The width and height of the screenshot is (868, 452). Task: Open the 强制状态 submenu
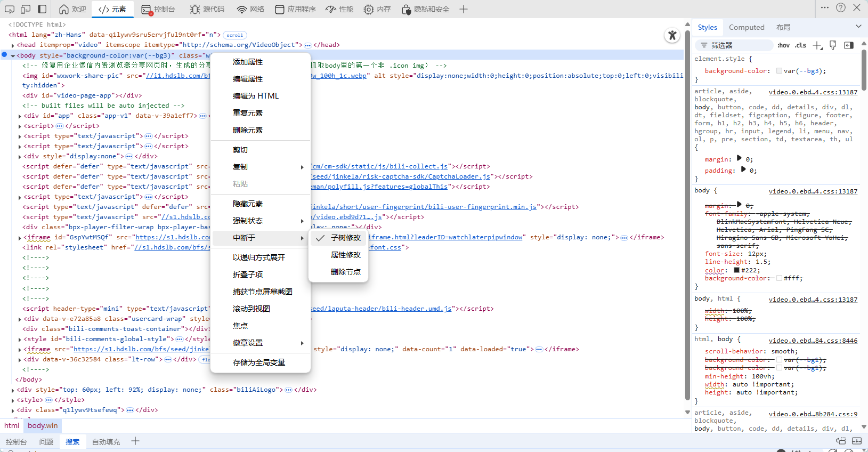click(261, 221)
